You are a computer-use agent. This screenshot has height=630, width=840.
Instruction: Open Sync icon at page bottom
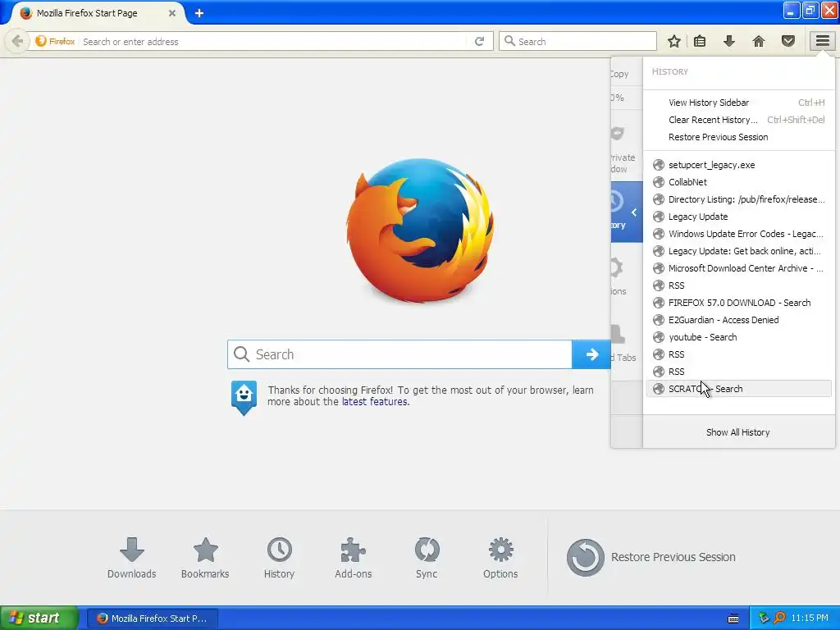(427, 558)
